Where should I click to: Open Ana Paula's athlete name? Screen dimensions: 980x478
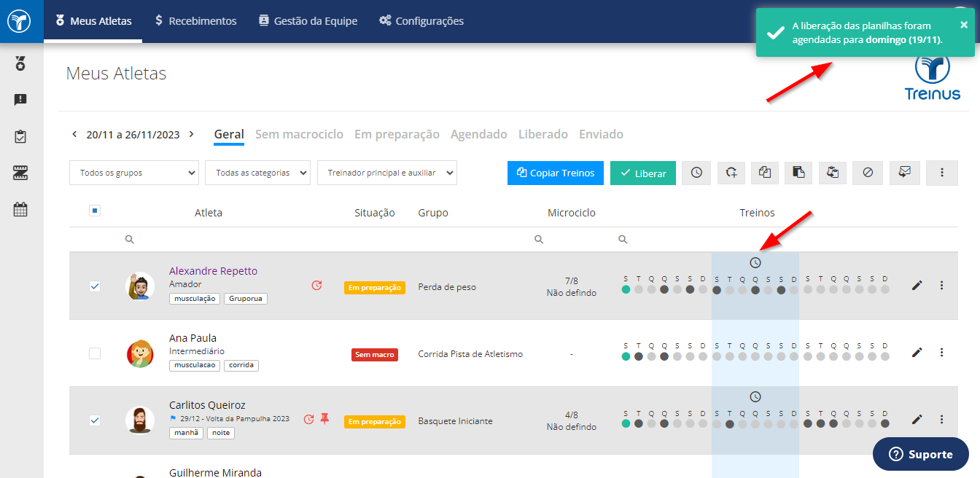pyautogui.click(x=192, y=338)
